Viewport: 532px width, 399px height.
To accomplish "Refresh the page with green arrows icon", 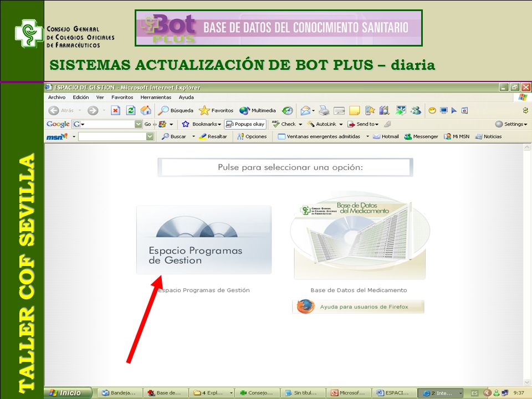I will 131,111.
